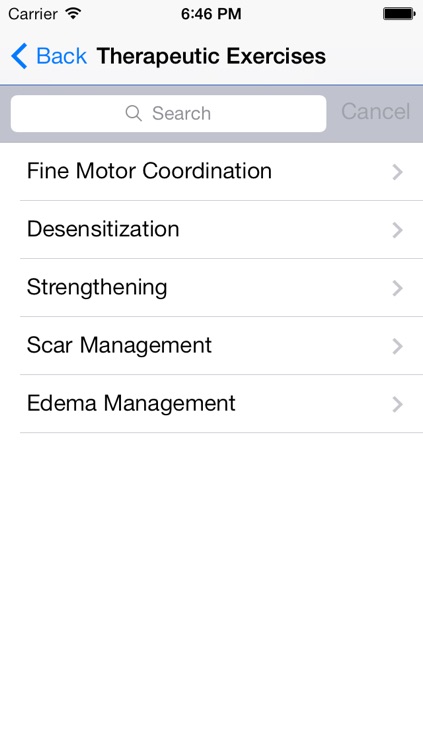This screenshot has width=423, height=750.
Task: Go Back to the previous screen
Action: (49, 56)
